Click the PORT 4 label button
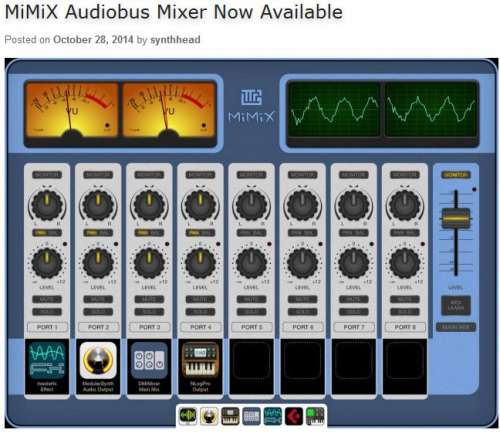500x433 pixels. tap(200, 327)
